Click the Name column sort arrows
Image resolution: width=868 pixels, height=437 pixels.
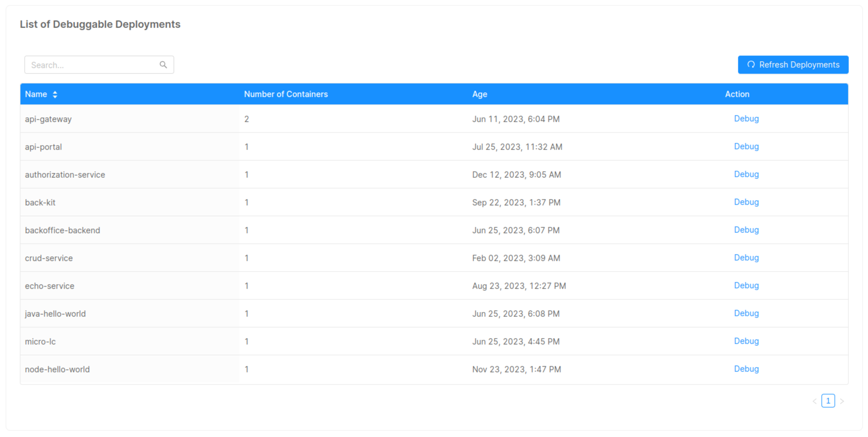55,94
